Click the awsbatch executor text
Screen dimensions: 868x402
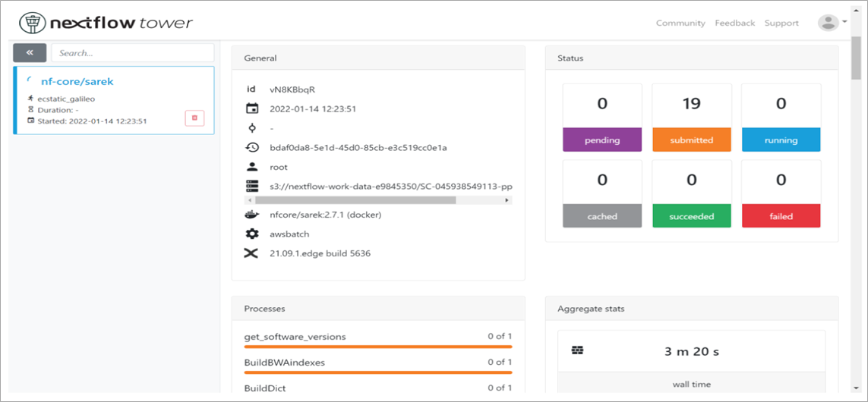tap(289, 234)
